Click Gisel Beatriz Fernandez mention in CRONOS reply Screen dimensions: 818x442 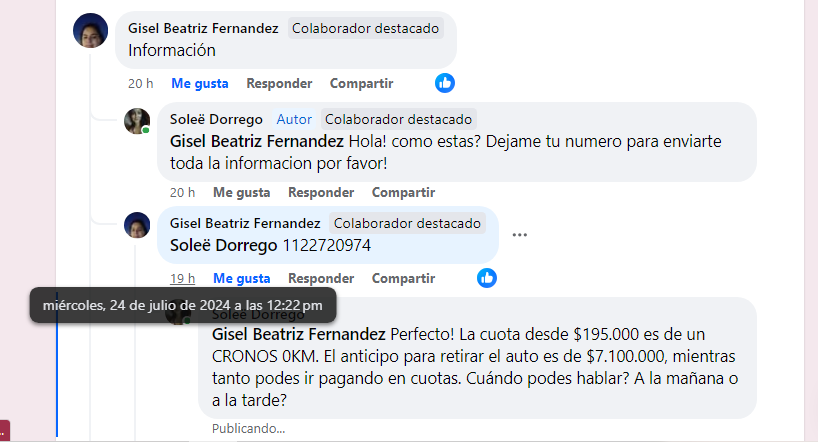click(299, 334)
